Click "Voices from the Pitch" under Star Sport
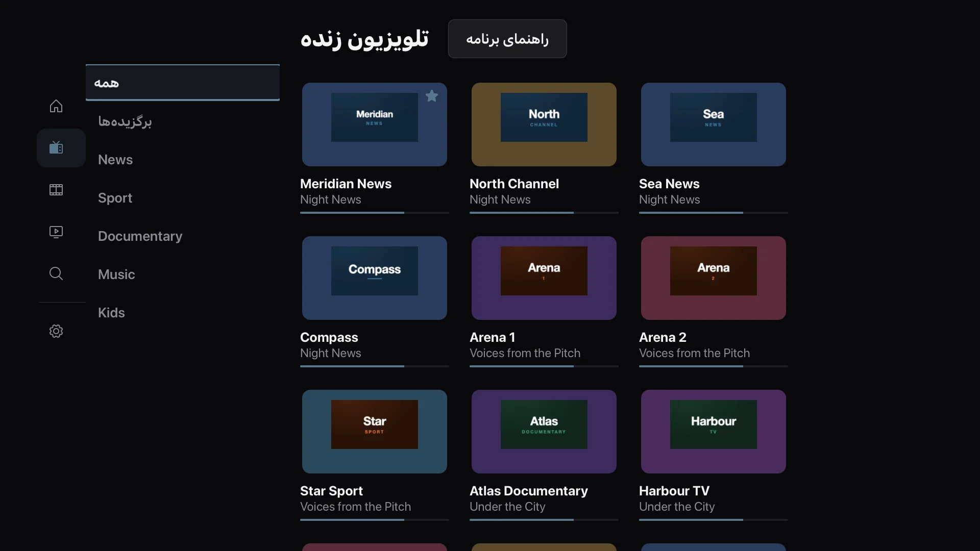 point(355,507)
